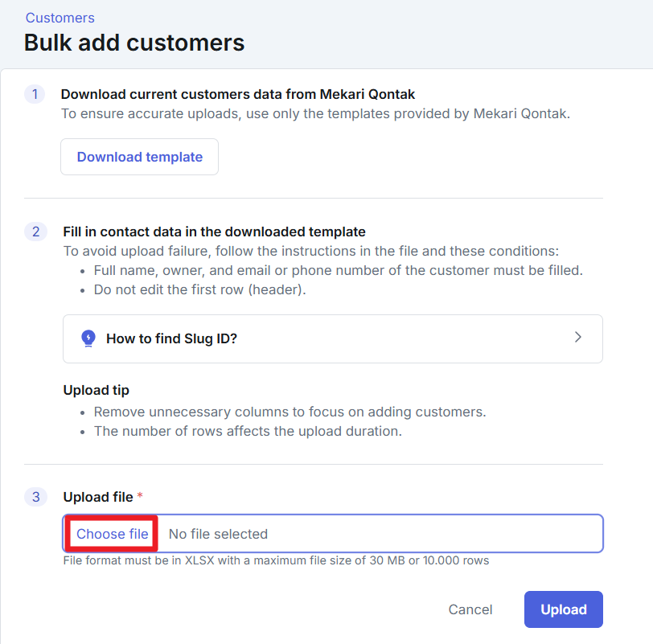Image resolution: width=653 pixels, height=644 pixels.
Task: Click the red required asterisk marker
Action: [140, 497]
